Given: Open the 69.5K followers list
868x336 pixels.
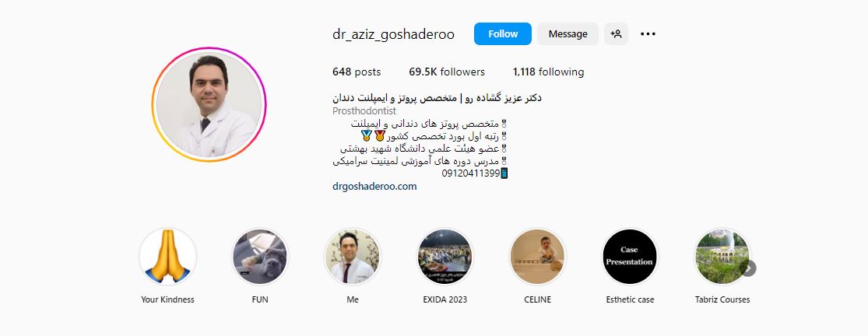Looking at the screenshot, I should click(447, 72).
